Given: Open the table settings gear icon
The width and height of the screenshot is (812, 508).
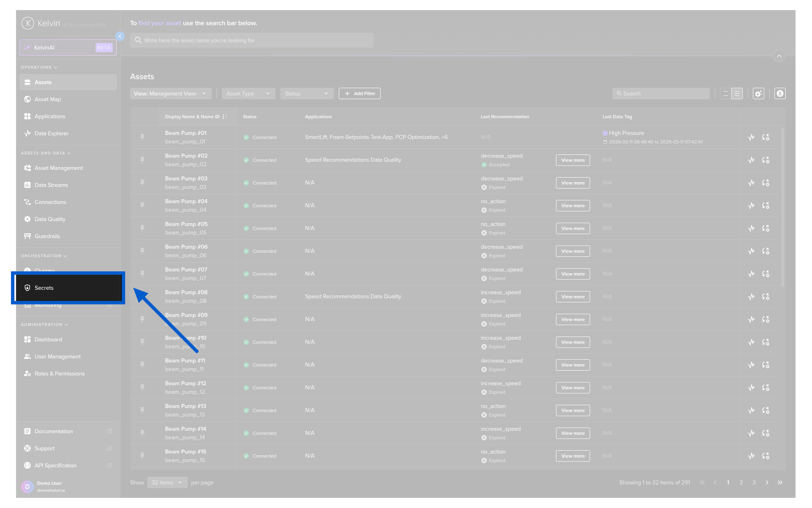Looking at the screenshot, I should point(758,94).
